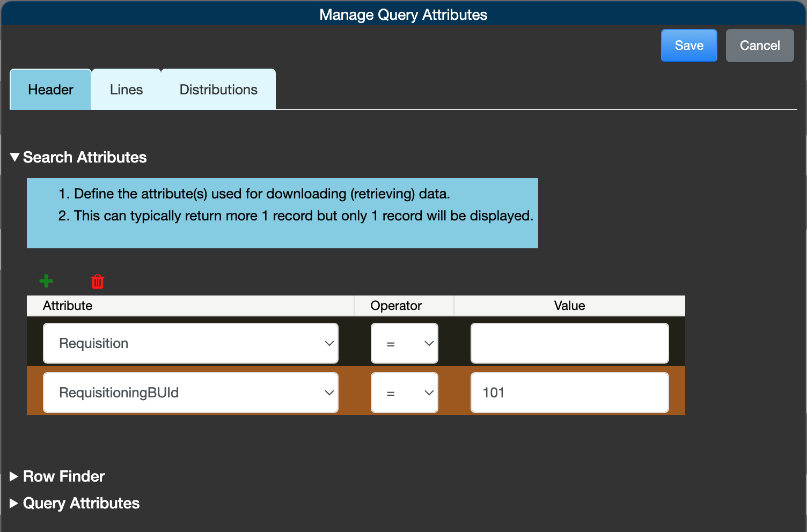Click the Value field containing 101
This screenshot has width=807, height=532.
click(569, 392)
